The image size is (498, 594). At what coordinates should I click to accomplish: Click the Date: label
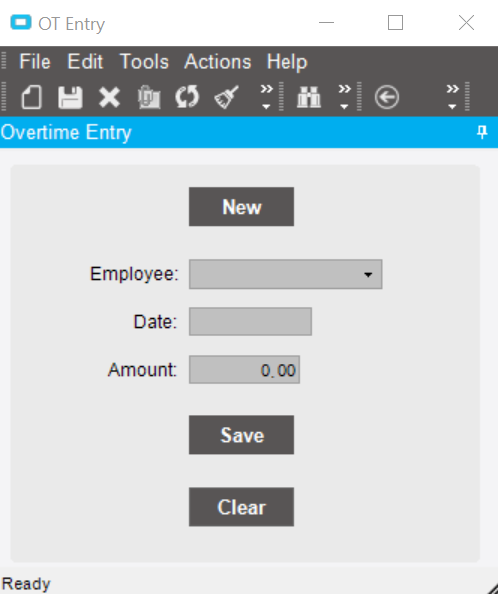(x=155, y=322)
